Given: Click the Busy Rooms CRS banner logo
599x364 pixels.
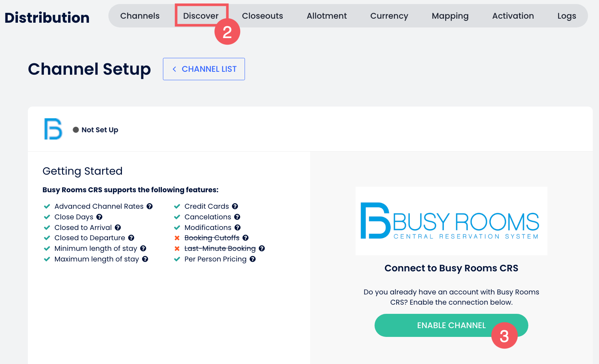Looking at the screenshot, I should click(451, 221).
